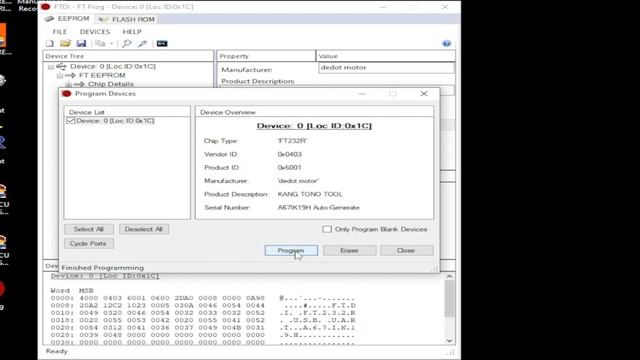Click the program devices lightning icon
The image size is (640, 360).
[x=142, y=43]
